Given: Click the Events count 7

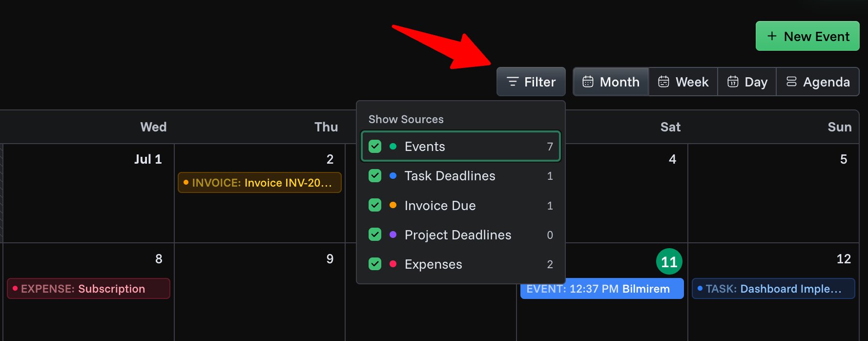Looking at the screenshot, I should pos(550,147).
